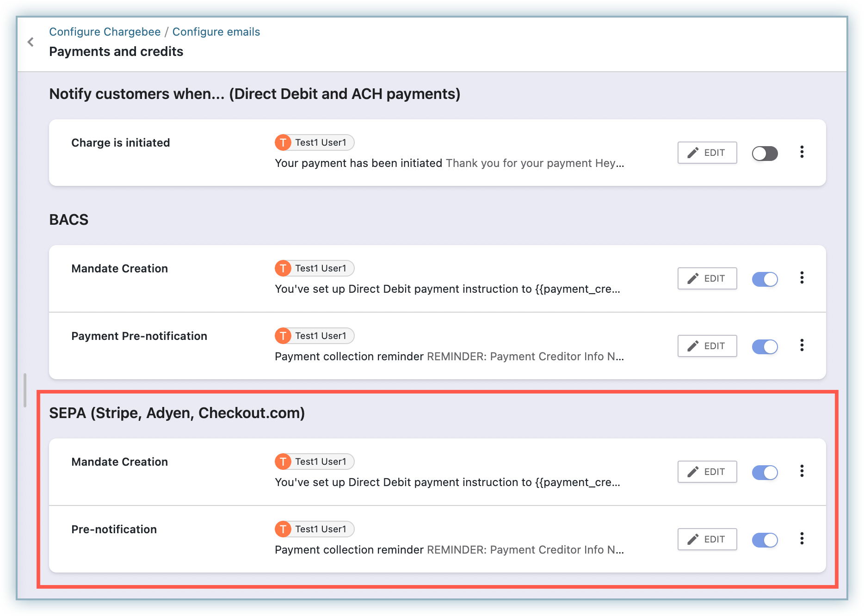Viewport: 864px width, 616px height.
Task: Open kebab menu for SEPA Pre-notification
Action: coord(802,539)
